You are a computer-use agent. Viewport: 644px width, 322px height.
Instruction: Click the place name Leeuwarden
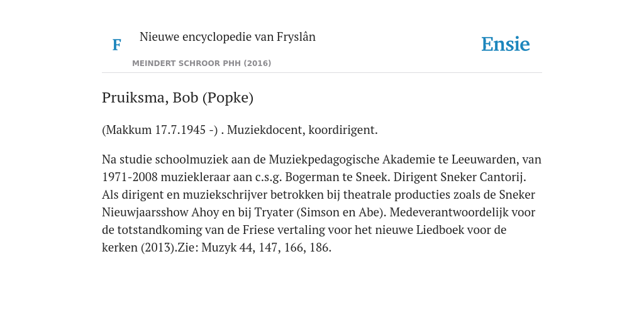coord(486,159)
